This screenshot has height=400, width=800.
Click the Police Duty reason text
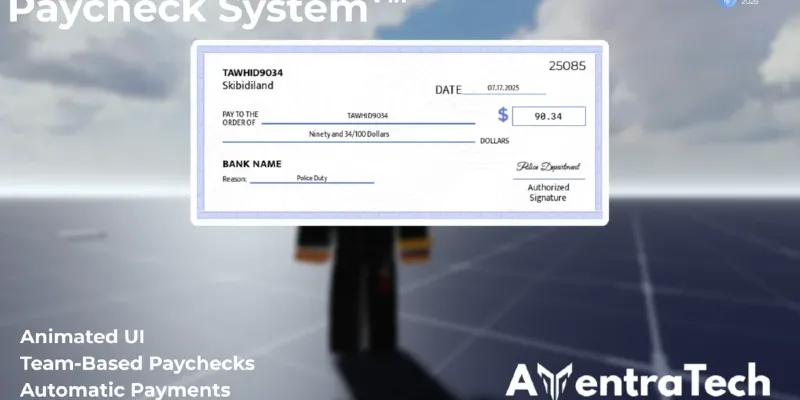pos(312,178)
